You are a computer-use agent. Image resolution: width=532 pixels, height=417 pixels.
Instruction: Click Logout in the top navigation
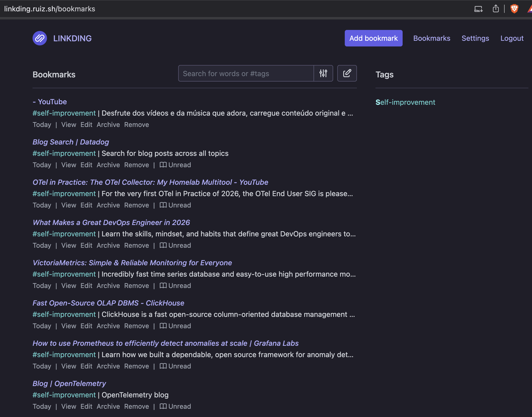pos(512,38)
